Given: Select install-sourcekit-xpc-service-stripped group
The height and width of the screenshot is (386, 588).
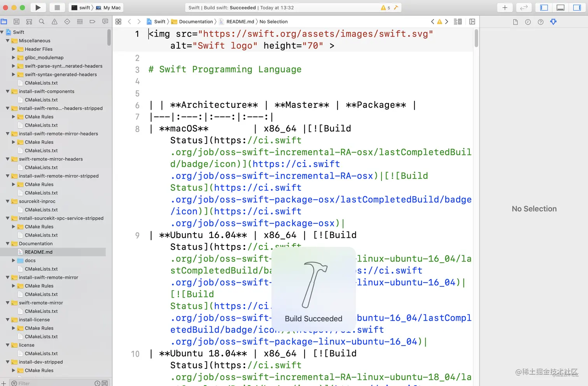Looking at the screenshot, I should point(61,218).
